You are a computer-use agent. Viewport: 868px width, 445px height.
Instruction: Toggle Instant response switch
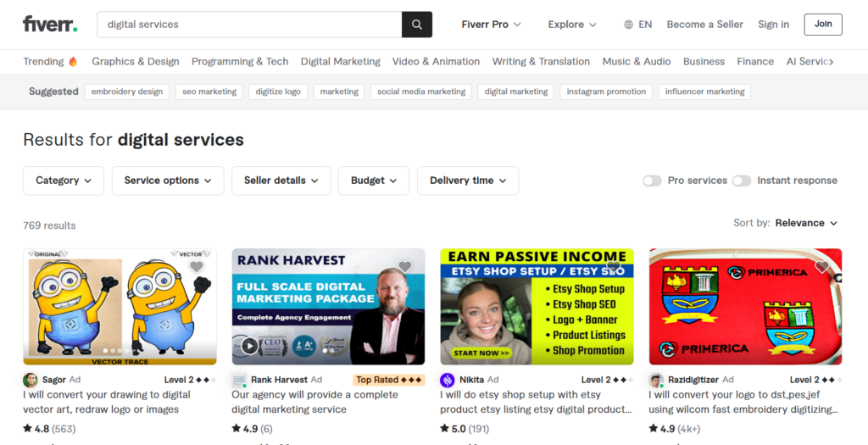pos(742,181)
